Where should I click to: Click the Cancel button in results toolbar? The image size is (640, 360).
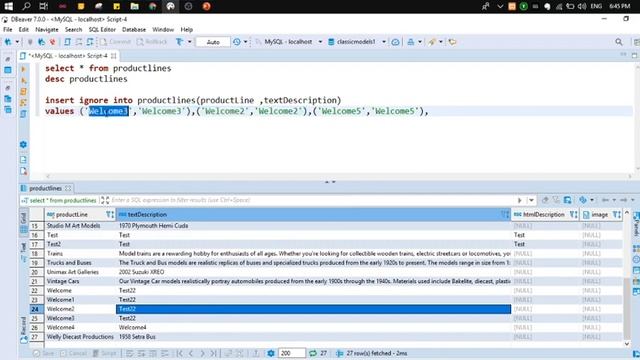point(73,353)
